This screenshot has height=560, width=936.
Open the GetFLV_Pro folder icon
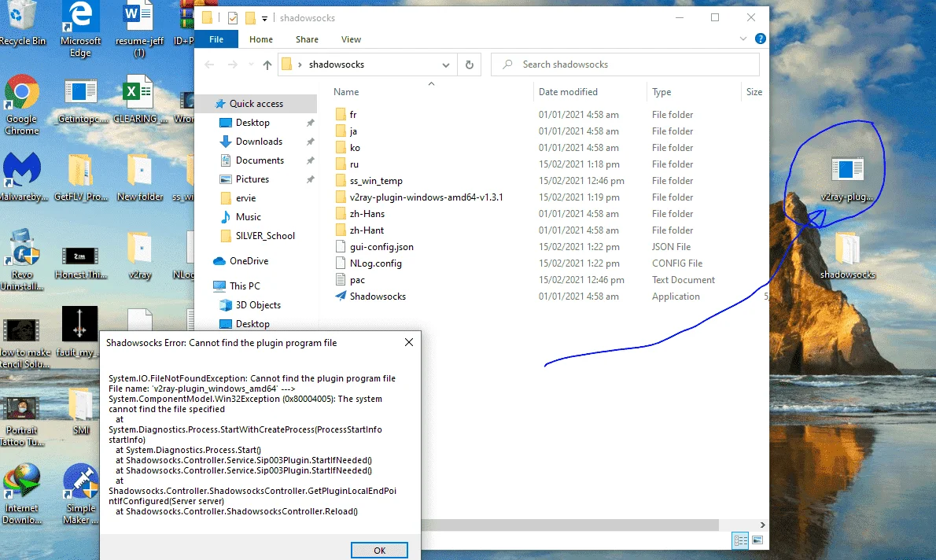pos(80,177)
